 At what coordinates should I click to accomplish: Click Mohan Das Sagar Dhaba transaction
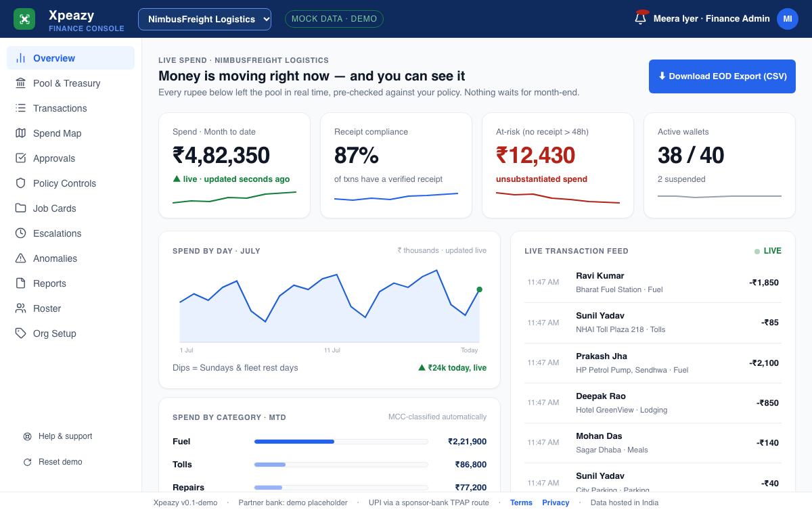pos(653,442)
